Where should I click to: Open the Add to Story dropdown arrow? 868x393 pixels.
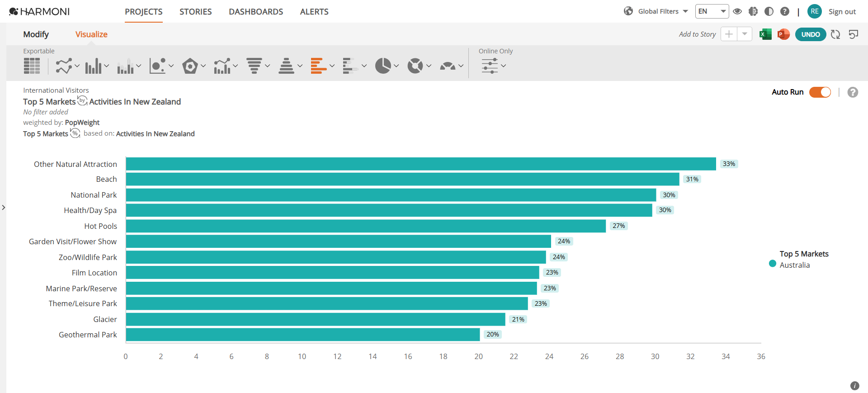(745, 34)
